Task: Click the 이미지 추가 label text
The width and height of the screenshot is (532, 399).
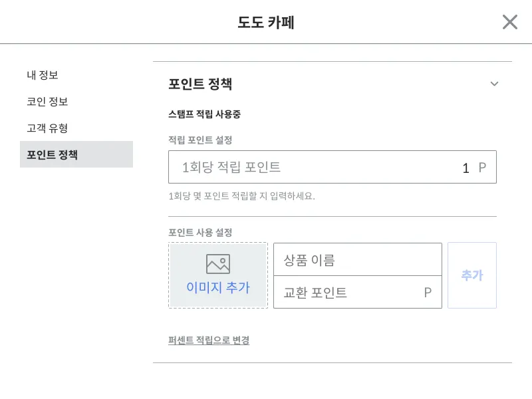Action: tap(218, 288)
